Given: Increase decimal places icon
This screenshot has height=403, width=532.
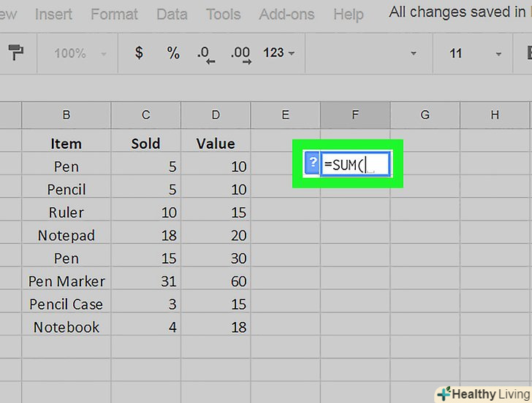Looking at the screenshot, I should point(240,54).
